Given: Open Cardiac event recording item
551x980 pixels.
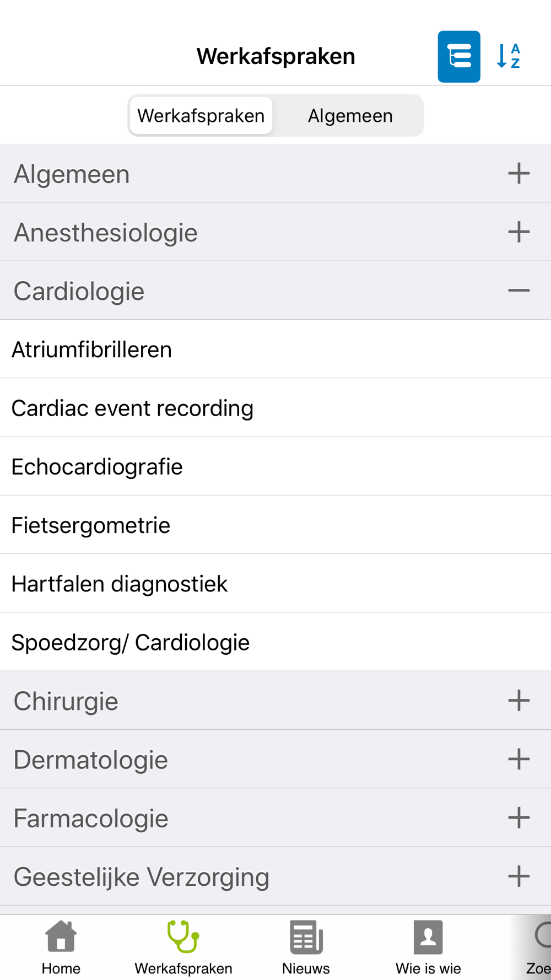Looking at the screenshot, I should coord(275,408).
